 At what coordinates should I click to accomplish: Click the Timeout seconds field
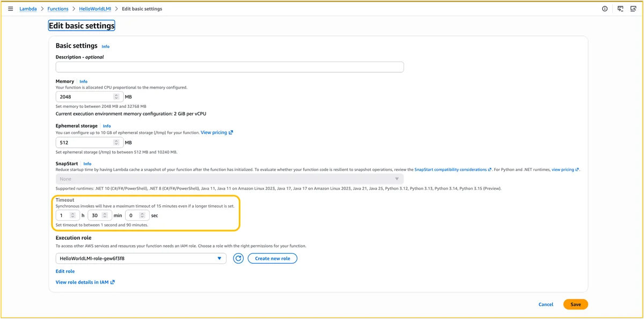pos(137,216)
